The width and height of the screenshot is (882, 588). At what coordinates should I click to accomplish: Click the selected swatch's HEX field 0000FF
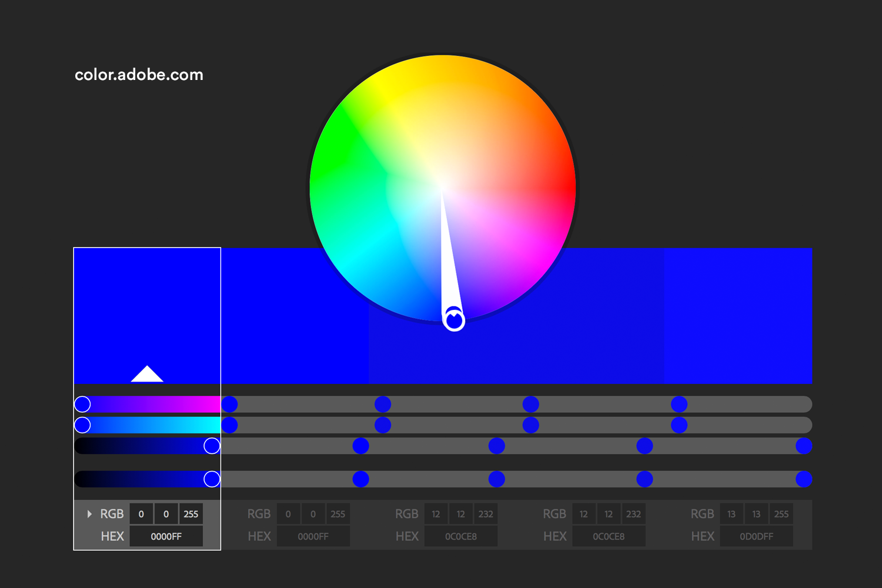166,536
